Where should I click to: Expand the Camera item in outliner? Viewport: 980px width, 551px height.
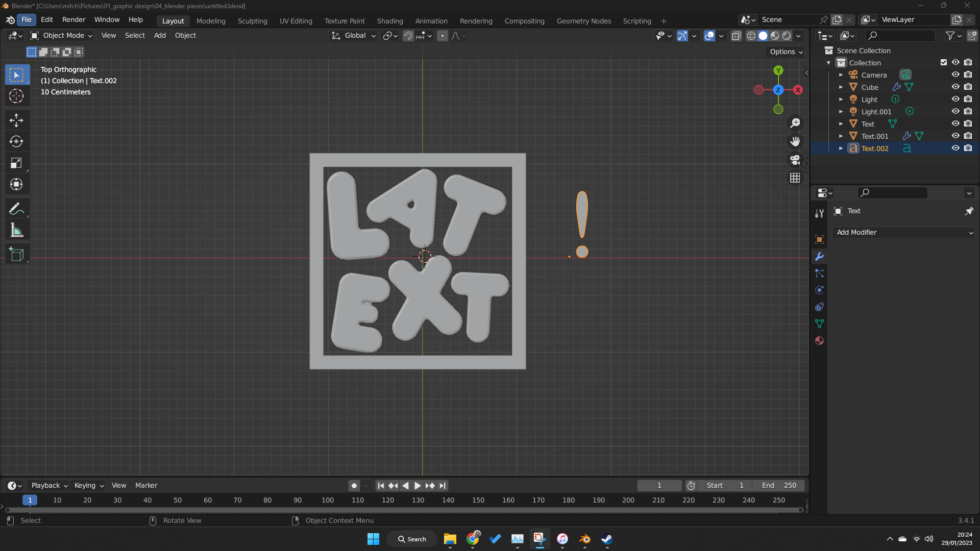841,74
